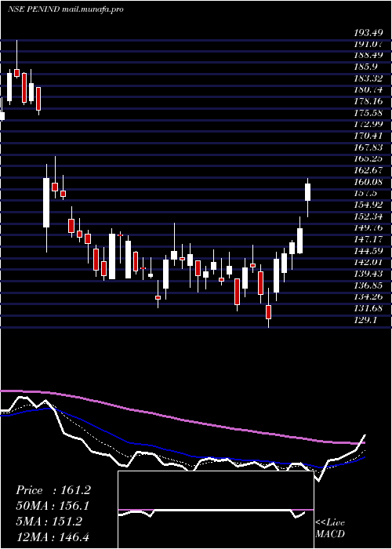Select the 193.49 price axis label
392x549 pixels.
pyautogui.click(x=368, y=33)
